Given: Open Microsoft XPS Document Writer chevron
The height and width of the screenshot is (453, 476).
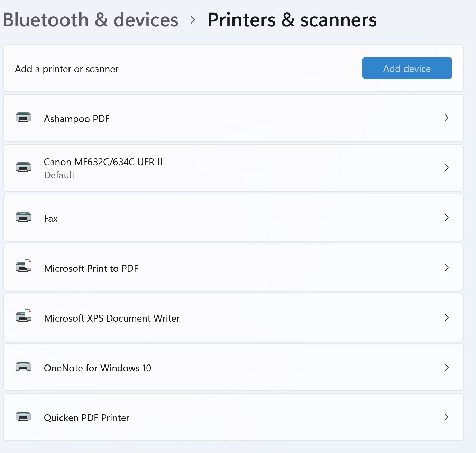Looking at the screenshot, I should (447, 317).
